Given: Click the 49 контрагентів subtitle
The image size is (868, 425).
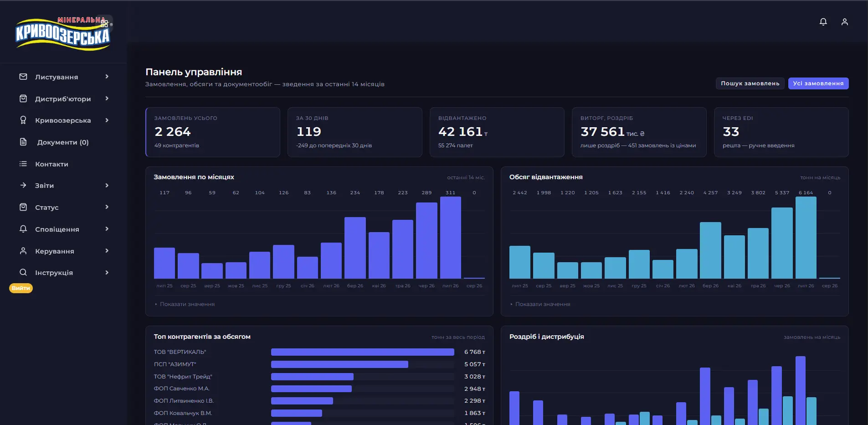Looking at the screenshot, I should [x=177, y=145].
